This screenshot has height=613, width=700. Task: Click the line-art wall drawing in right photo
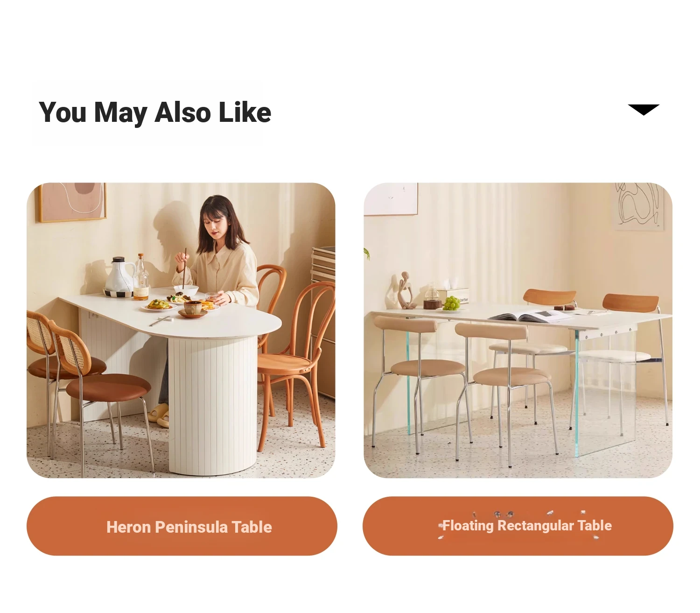[x=639, y=205]
